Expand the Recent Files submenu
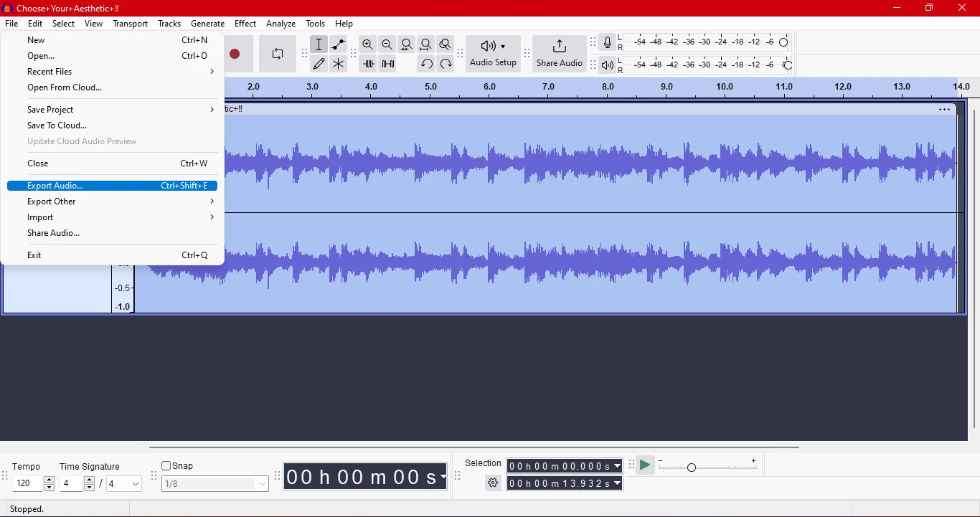 tap(112, 72)
